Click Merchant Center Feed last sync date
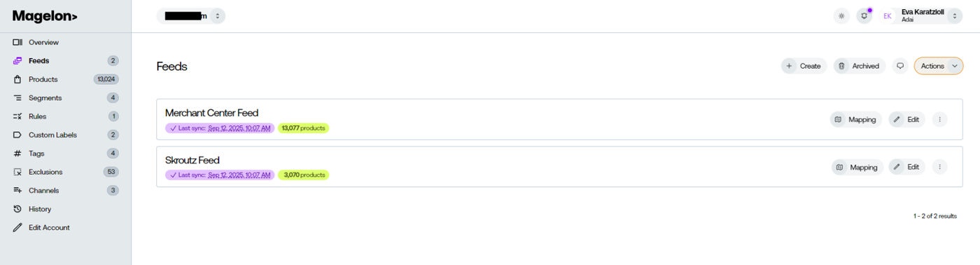This screenshot has height=265, width=980. [239, 128]
